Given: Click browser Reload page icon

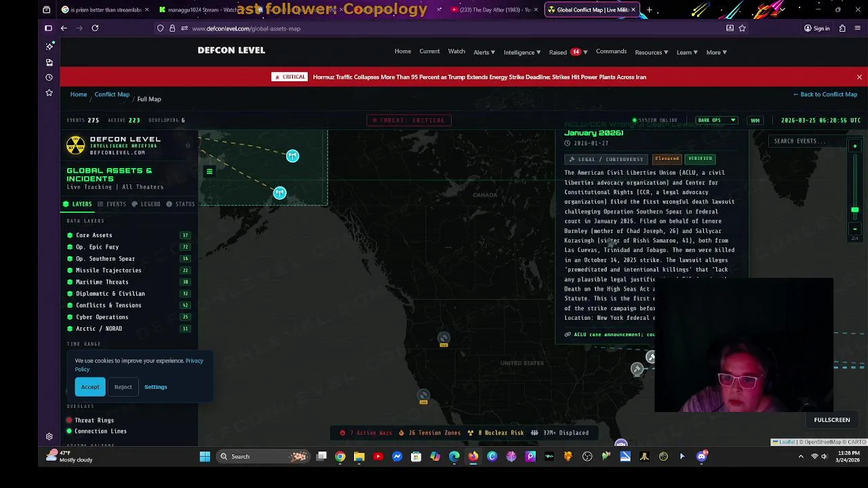Looking at the screenshot, I should coord(95,28).
